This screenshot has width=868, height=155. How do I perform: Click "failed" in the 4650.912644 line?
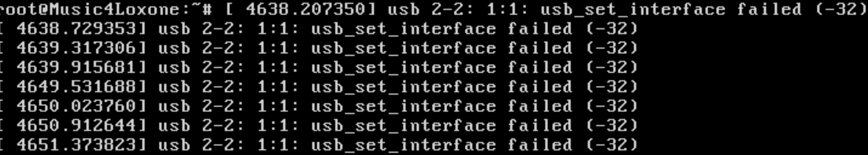[x=540, y=125]
